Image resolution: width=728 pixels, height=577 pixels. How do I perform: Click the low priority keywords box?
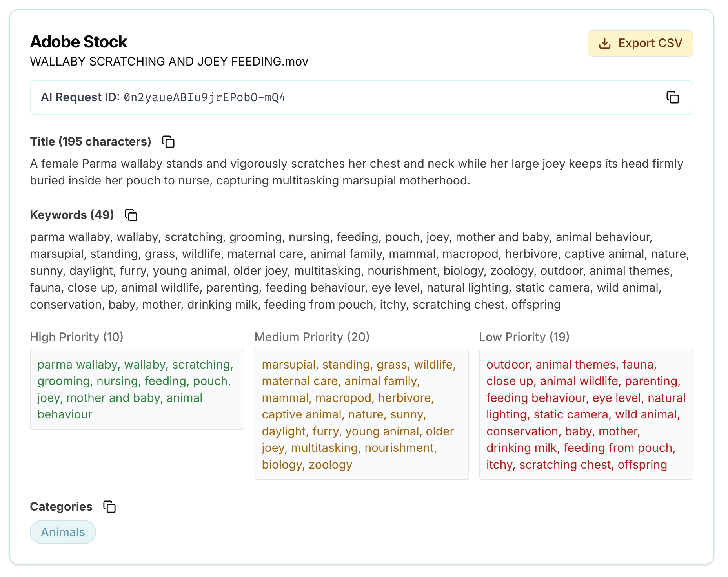click(x=586, y=414)
